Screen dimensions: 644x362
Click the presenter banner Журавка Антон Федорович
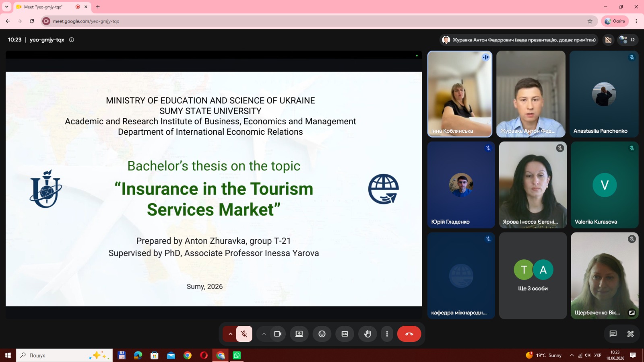coord(519,40)
